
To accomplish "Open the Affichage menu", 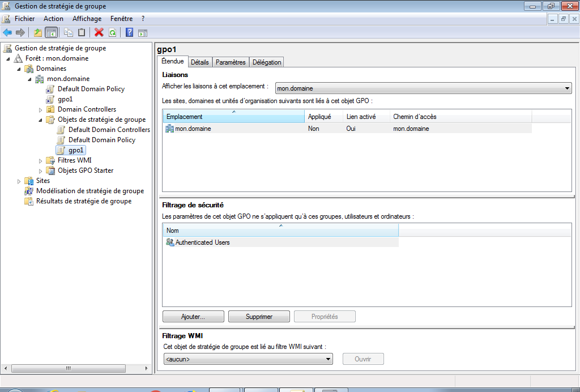I will (87, 19).
